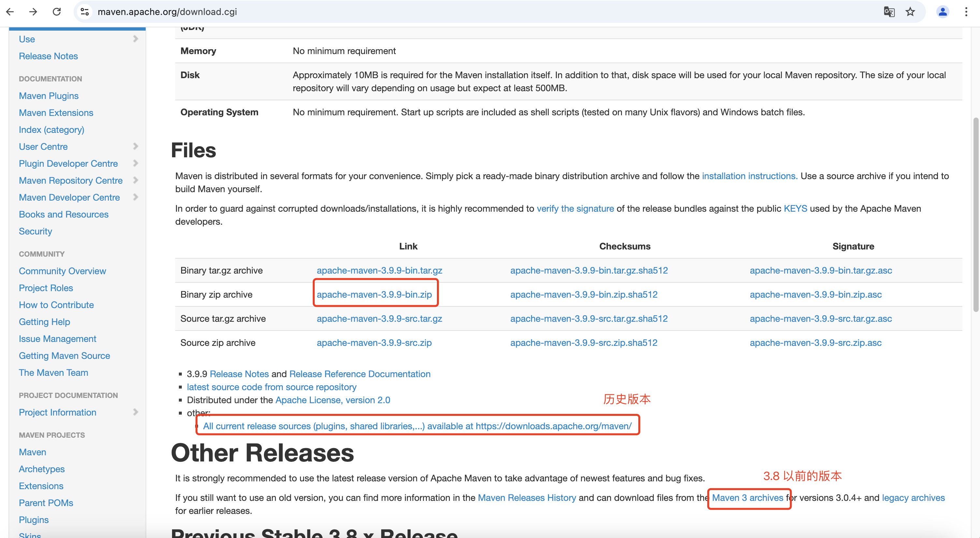This screenshot has height=538, width=980.
Task: Open site information icon in address bar
Action: [85, 12]
